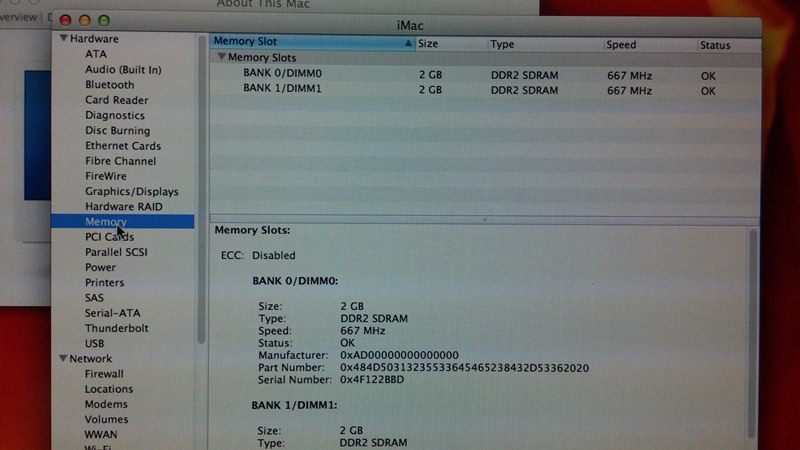Click the ECC Disabled text
Image resolution: width=800 pixels, height=450 pixels.
coord(258,255)
